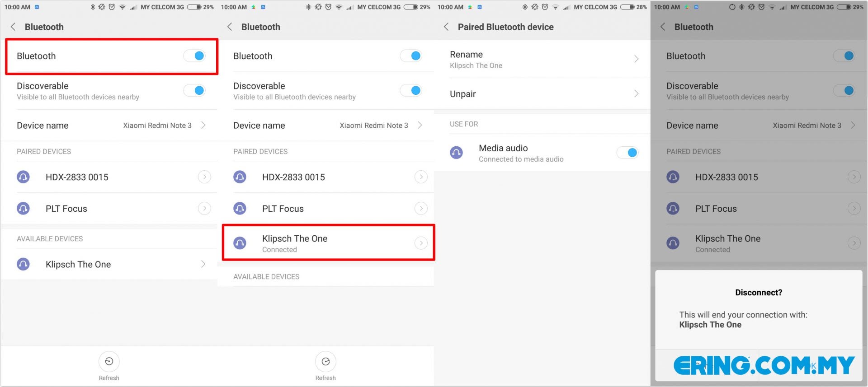868x387 pixels.
Task: Tap the Refresh icon in second screenshot
Action: point(325,361)
